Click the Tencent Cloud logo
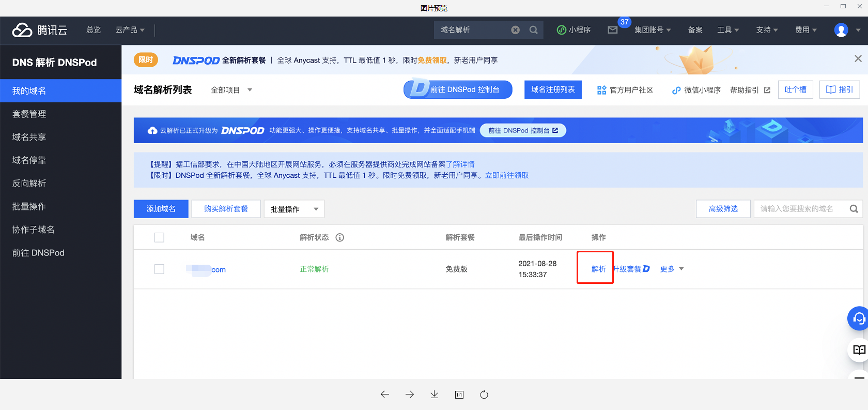The image size is (868, 410). point(40,30)
